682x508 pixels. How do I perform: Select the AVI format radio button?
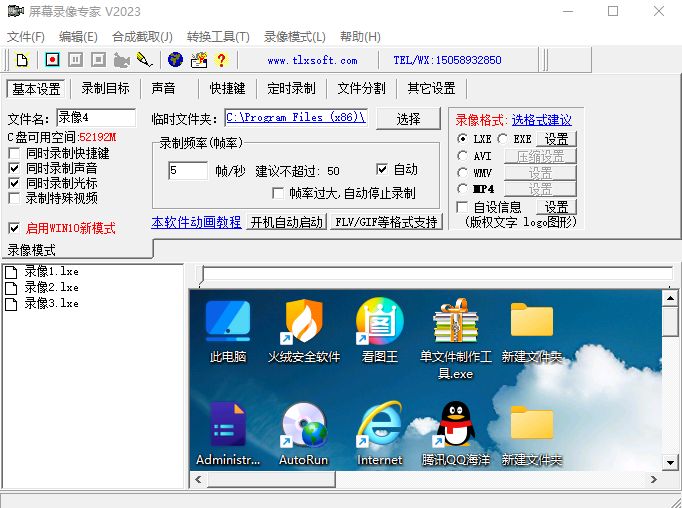pos(462,156)
